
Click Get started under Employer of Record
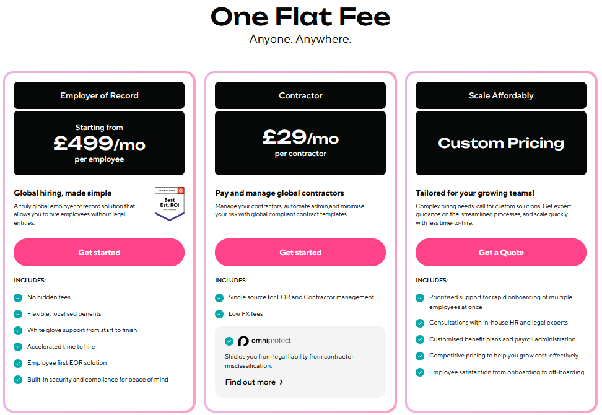point(99,252)
